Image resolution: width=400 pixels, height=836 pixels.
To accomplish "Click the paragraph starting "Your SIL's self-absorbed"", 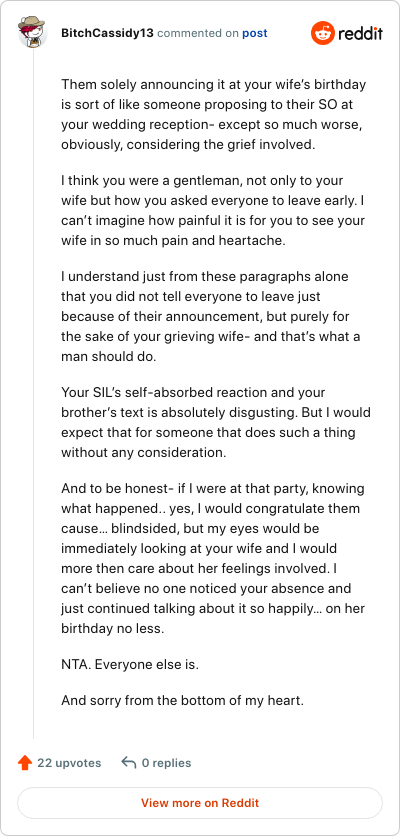I will pyautogui.click(x=216, y=423).
